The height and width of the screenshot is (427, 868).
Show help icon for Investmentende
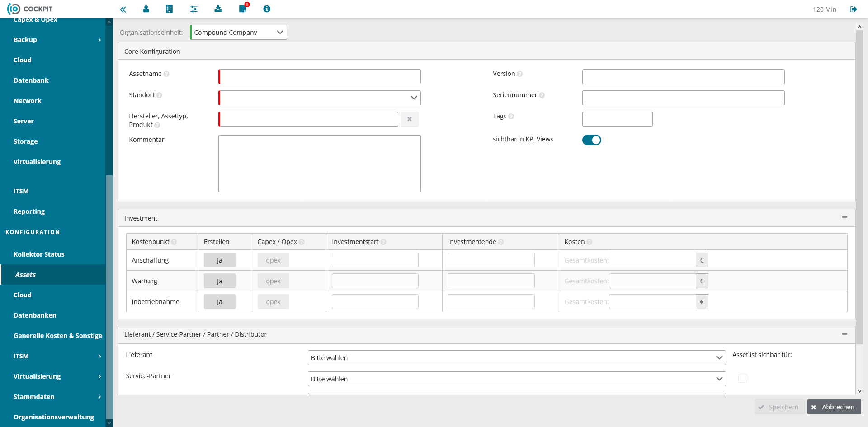coord(501,242)
